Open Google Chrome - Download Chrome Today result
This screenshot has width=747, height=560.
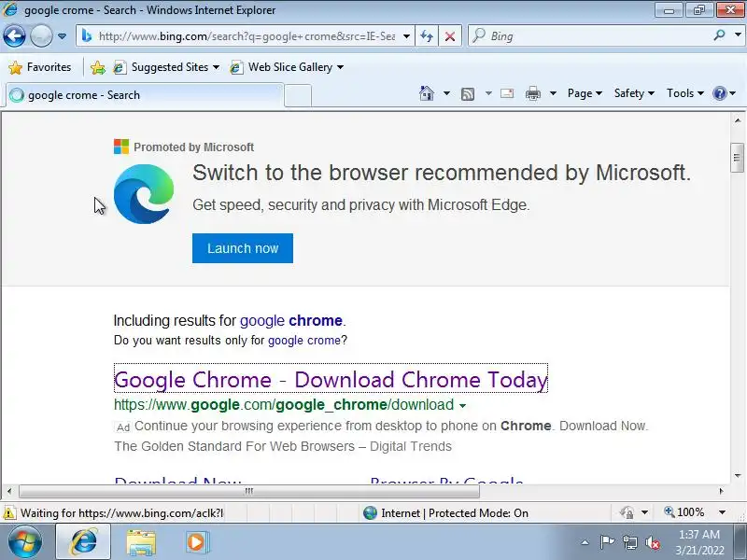(x=331, y=380)
